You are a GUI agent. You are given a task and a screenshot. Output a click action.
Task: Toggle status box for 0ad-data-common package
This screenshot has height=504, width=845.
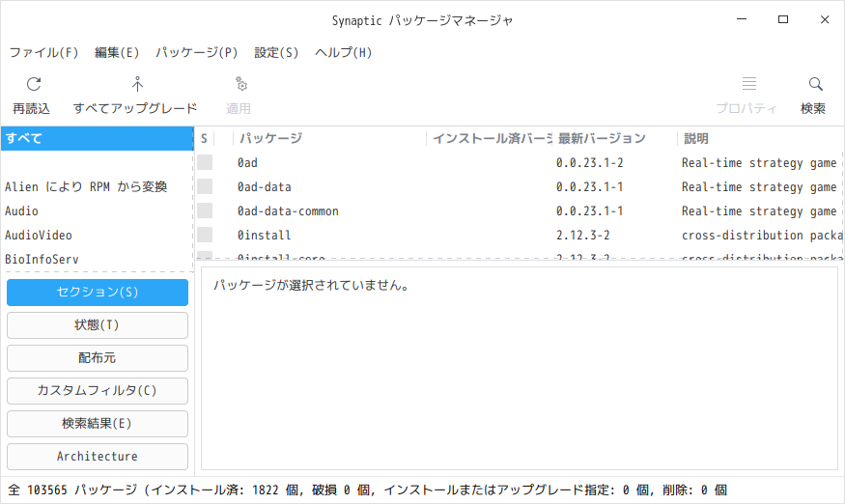pyautogui.click(x=205, y=210)
